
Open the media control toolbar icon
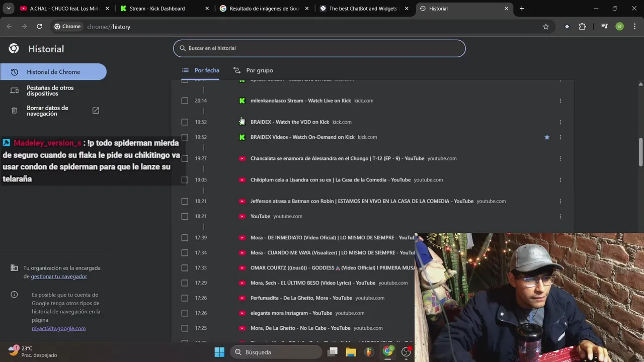(x=605, y=27)
